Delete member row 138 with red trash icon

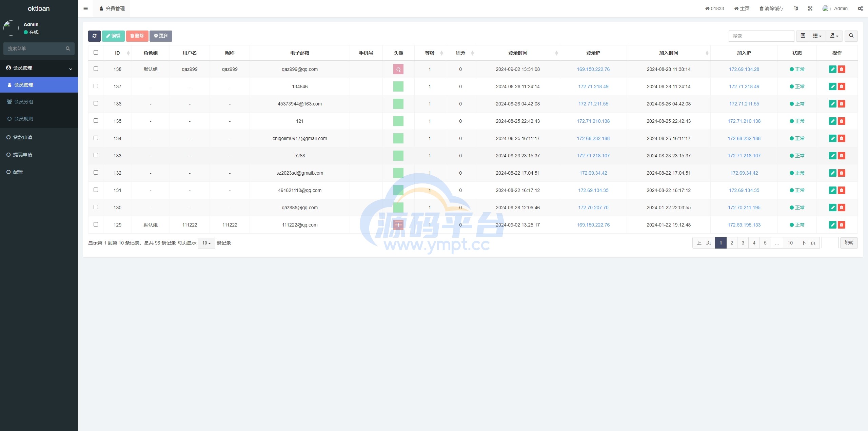coord(841,69)
